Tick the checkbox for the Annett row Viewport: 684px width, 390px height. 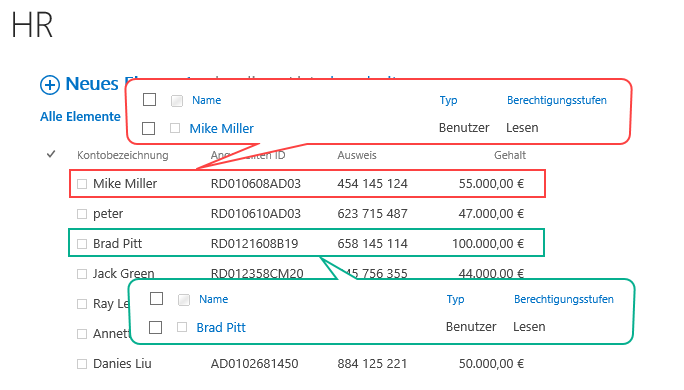[x=82, y=334]
